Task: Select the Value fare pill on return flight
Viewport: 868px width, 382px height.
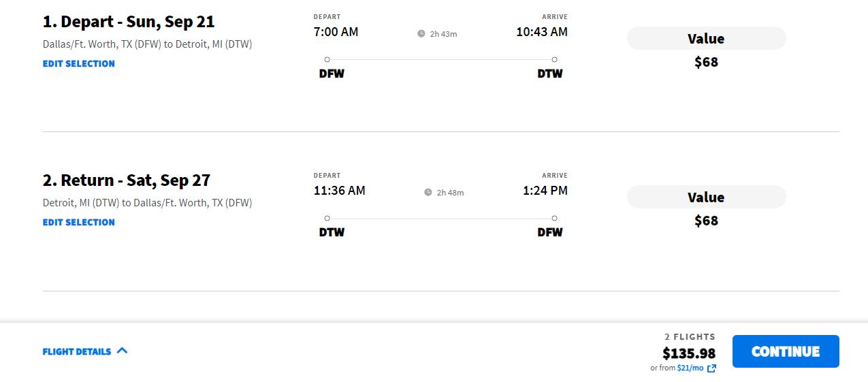Action: [706, 197]
